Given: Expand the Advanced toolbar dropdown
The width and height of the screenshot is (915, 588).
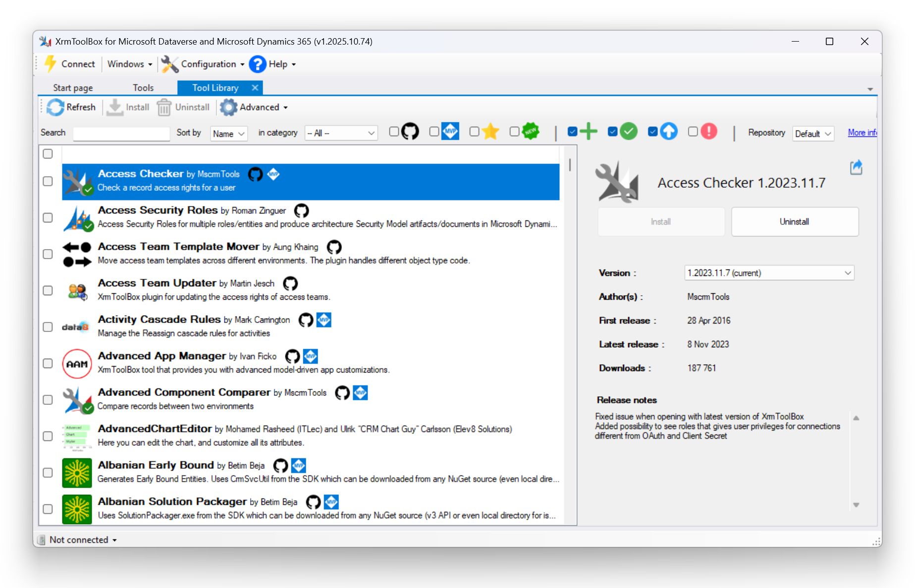Looking at the screenshot, I should point(285,107).
